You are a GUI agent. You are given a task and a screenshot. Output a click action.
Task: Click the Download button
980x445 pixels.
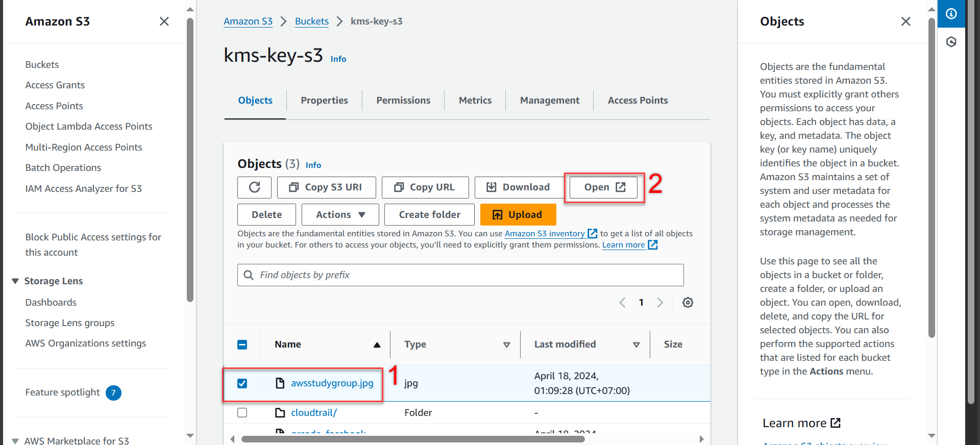(519, 187)
